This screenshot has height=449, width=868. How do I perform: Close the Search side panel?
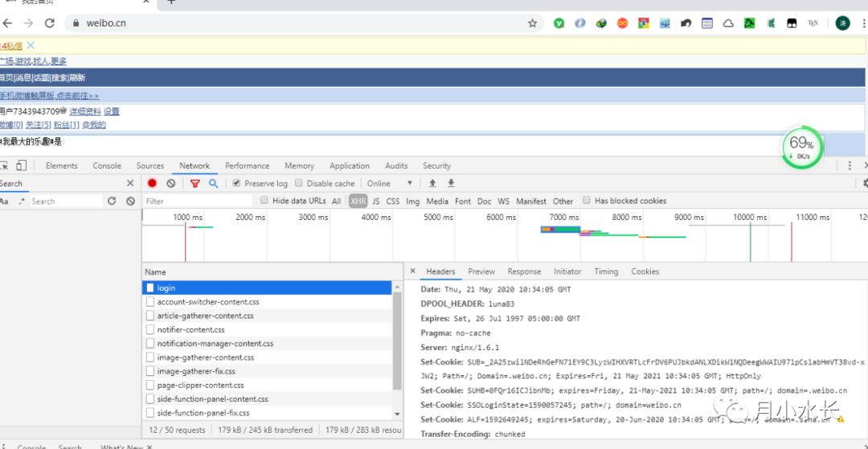point(130,183)
